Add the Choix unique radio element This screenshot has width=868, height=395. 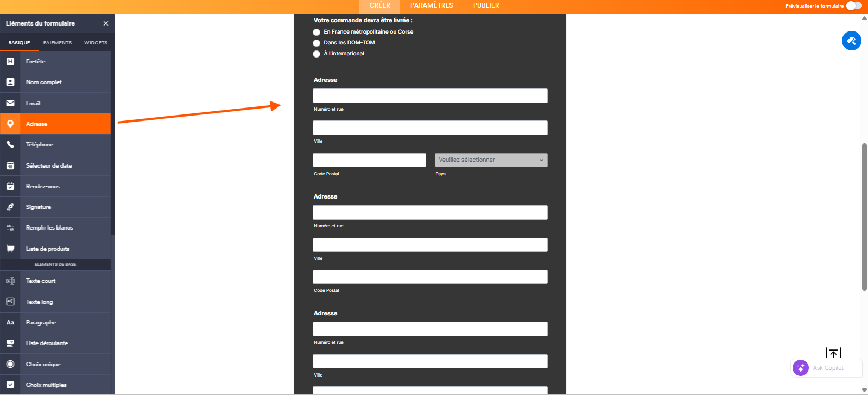(55, 364)
